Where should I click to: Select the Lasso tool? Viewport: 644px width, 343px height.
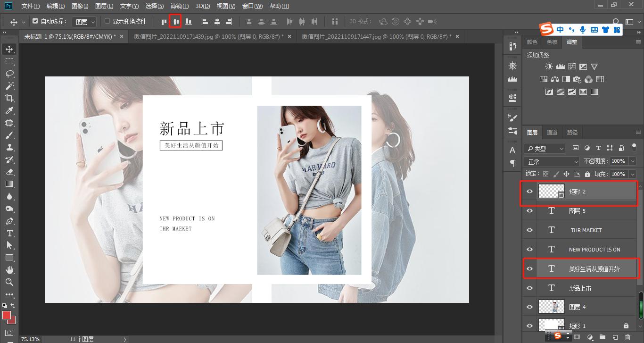[x=9, y=73]
